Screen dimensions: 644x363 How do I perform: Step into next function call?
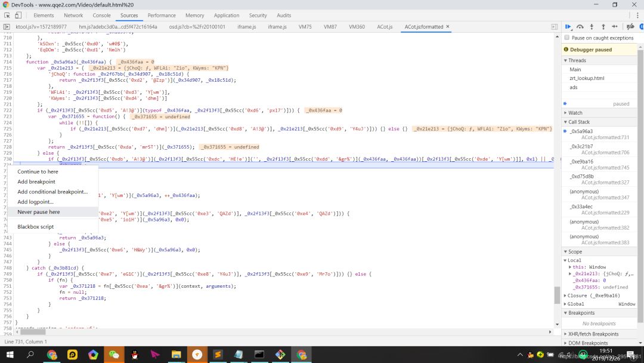pos(592,27)
